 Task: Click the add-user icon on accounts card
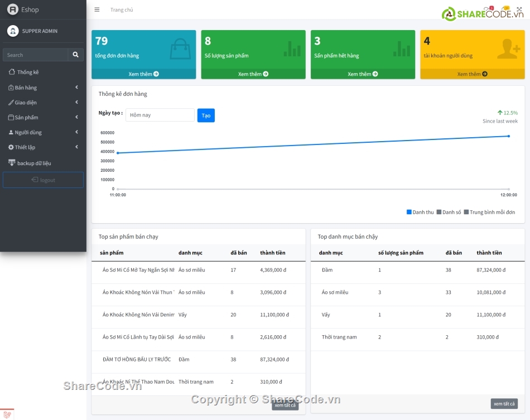point(508,49)
